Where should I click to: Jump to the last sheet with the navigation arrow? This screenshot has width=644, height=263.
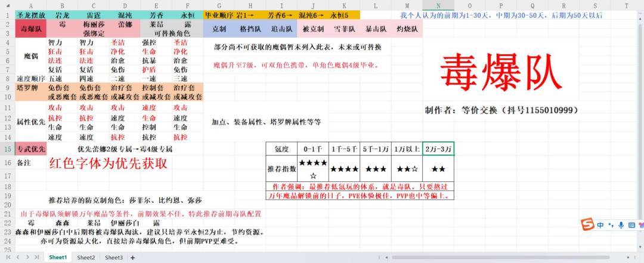[x=36, y=257]
